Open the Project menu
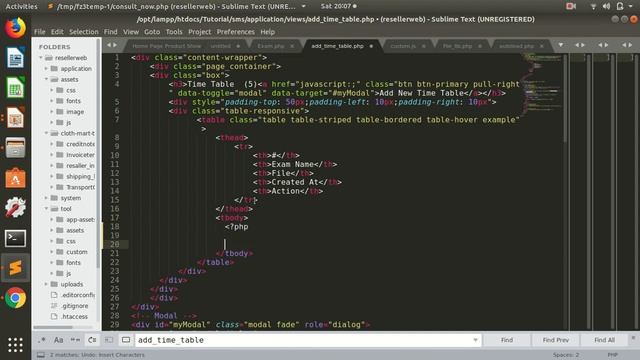 (200, 32)
